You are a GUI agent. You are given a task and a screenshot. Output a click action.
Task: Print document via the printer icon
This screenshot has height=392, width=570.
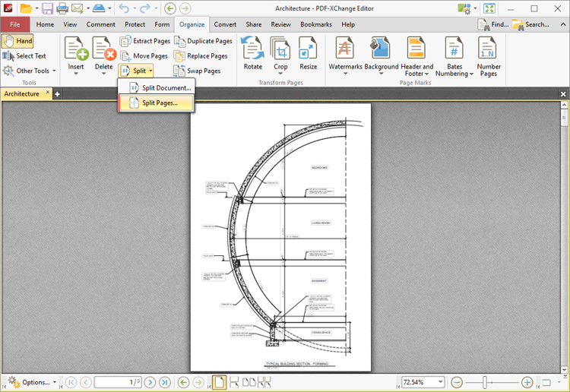(62, 8)
